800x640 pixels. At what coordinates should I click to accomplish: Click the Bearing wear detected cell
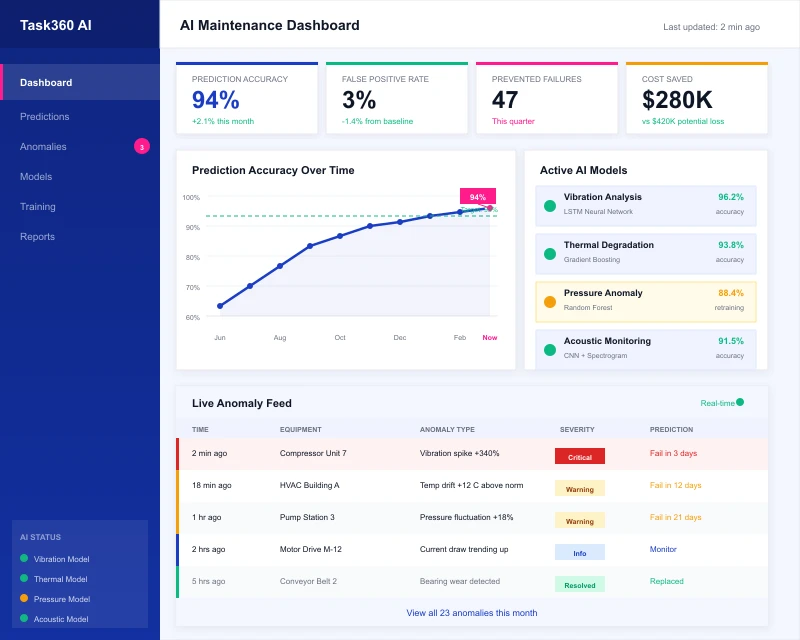pyautogui.click(x=460, y=581)
